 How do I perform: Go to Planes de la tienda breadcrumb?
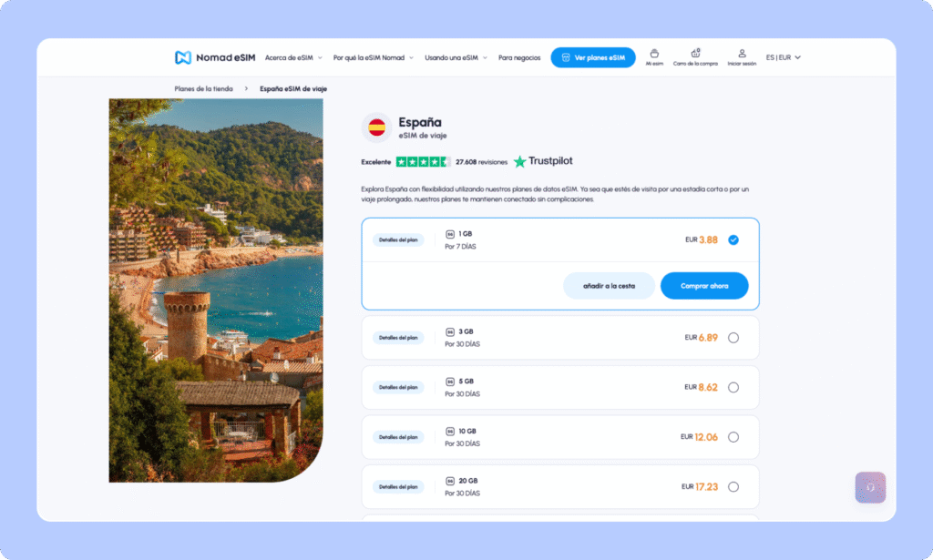tap(203, 89)
